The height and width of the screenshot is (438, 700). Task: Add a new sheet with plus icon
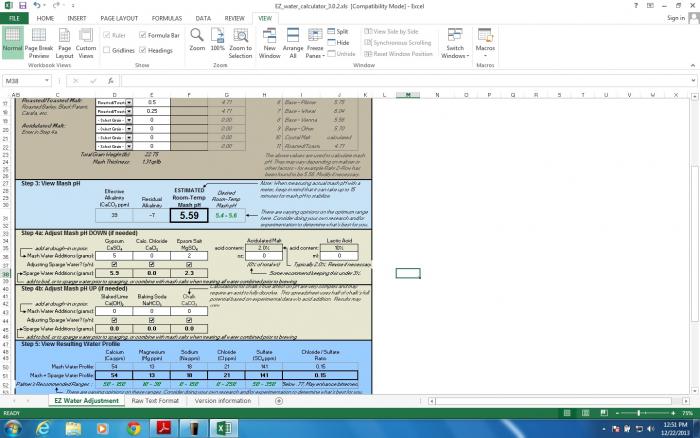(279, 401)
